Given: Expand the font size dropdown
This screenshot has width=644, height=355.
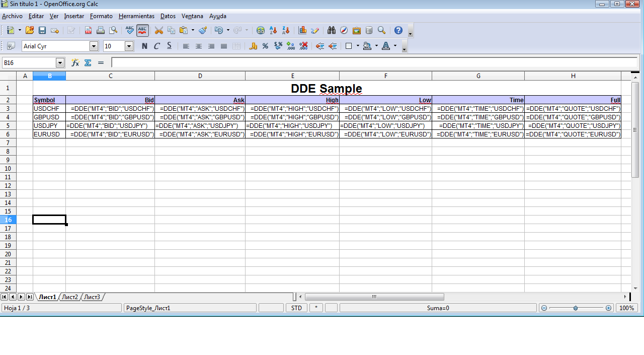Looking at the screenshot, I should coord(129,46).
